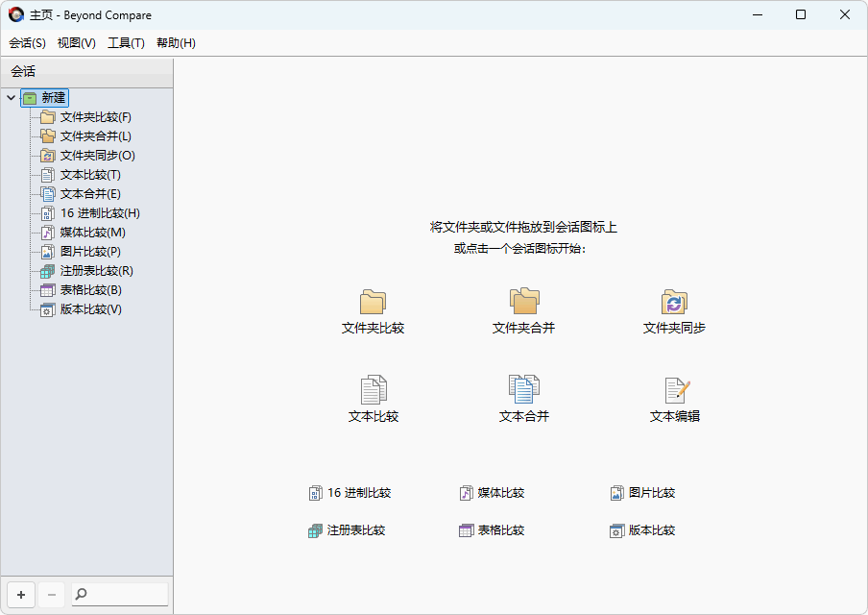This screenshot has width=868, height=615.
Task: Open the 视图(V) menu
Action: pos(77,43)
